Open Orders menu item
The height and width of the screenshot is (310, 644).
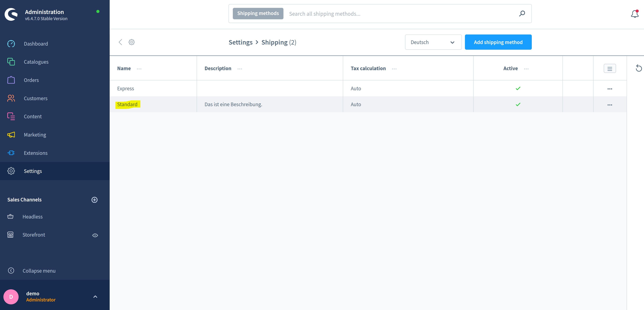31,80
